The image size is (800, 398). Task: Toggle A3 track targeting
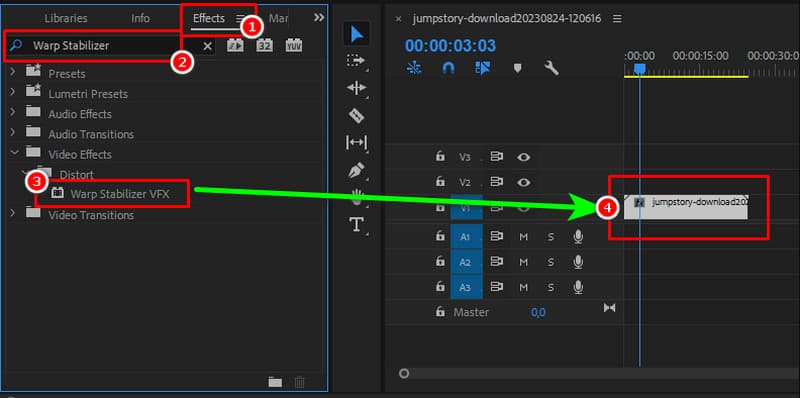466,288
